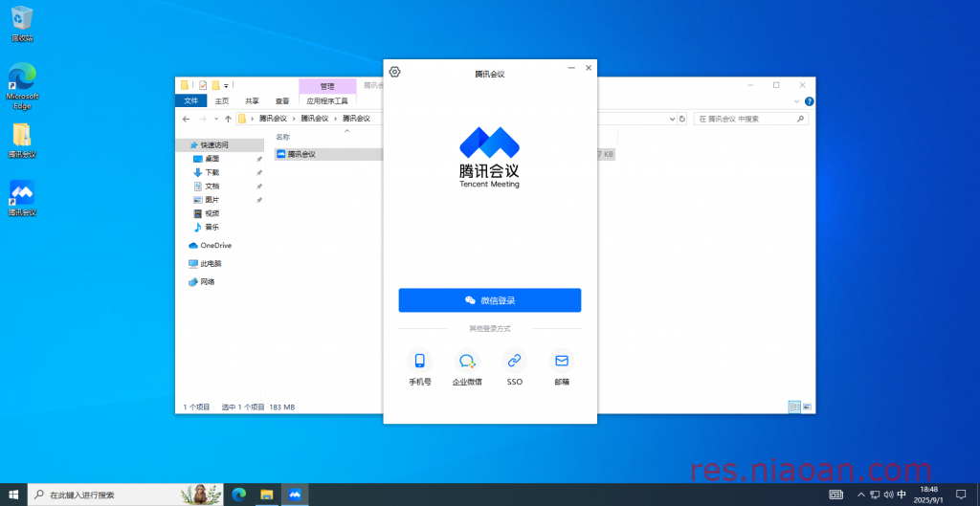The height and width of the screenshot is (506, 980).
Task: Select 文档 in the navigation pane
Action: [x=212, y=187]
